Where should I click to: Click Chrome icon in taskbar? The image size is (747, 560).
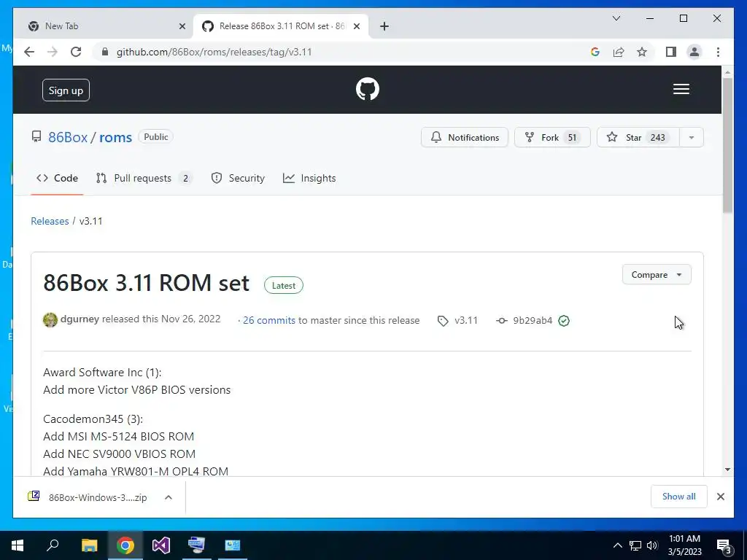125,545
